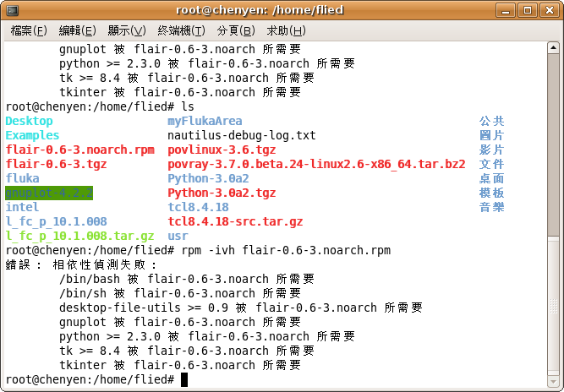Maximize the terminal window
This screenshot has height=392, width=564.
click(x=528, y=10)
